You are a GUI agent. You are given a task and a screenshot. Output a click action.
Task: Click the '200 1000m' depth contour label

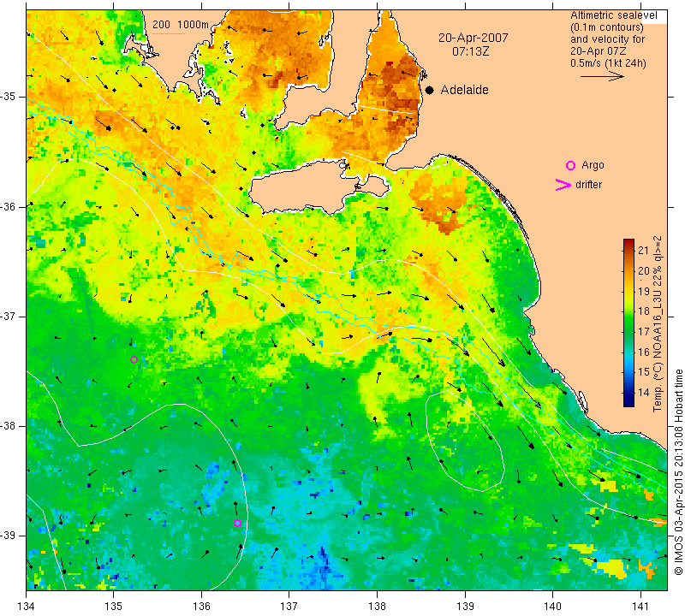(x=181, y=25)
